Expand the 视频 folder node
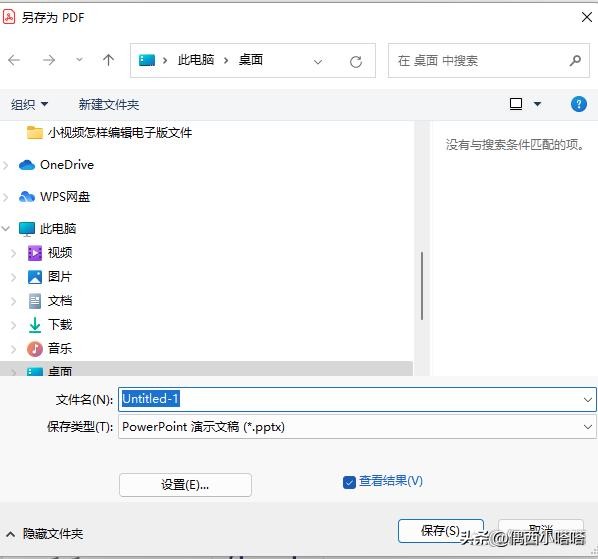This screenshot has width=598, height=559. (13, 253)
